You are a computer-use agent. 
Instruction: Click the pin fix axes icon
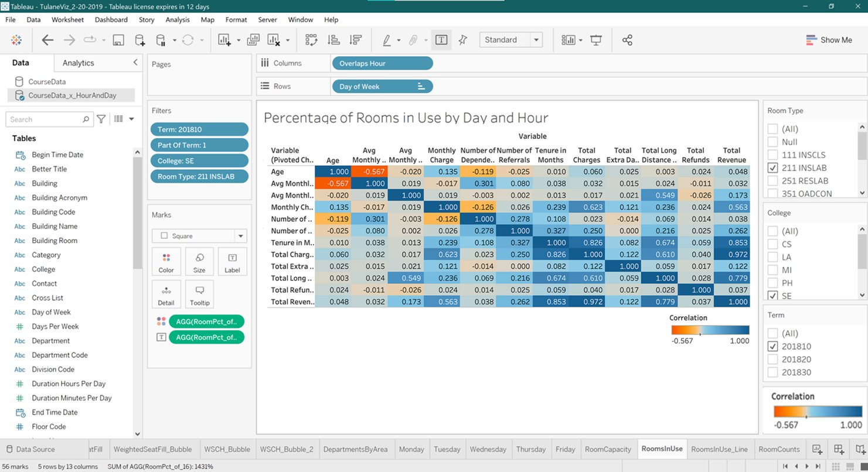pyautogui.click(x=463, y=40)
